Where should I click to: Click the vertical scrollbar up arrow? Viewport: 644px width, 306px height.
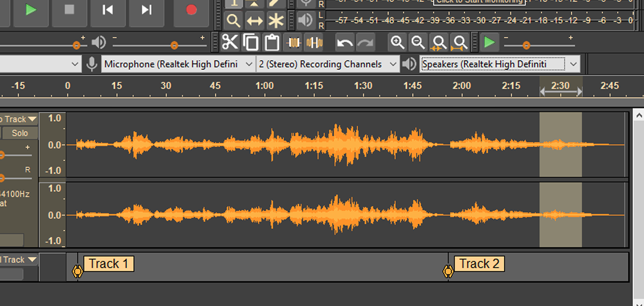(638, 115)
